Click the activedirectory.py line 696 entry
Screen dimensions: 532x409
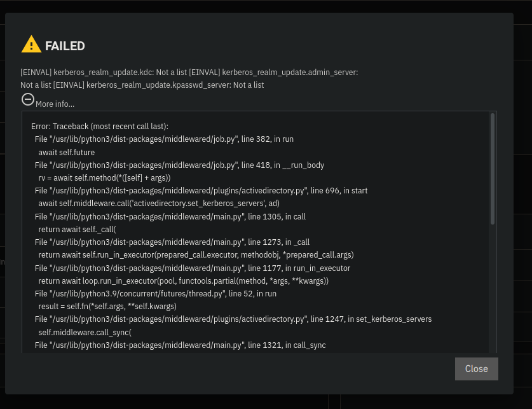tap(201, 191)
